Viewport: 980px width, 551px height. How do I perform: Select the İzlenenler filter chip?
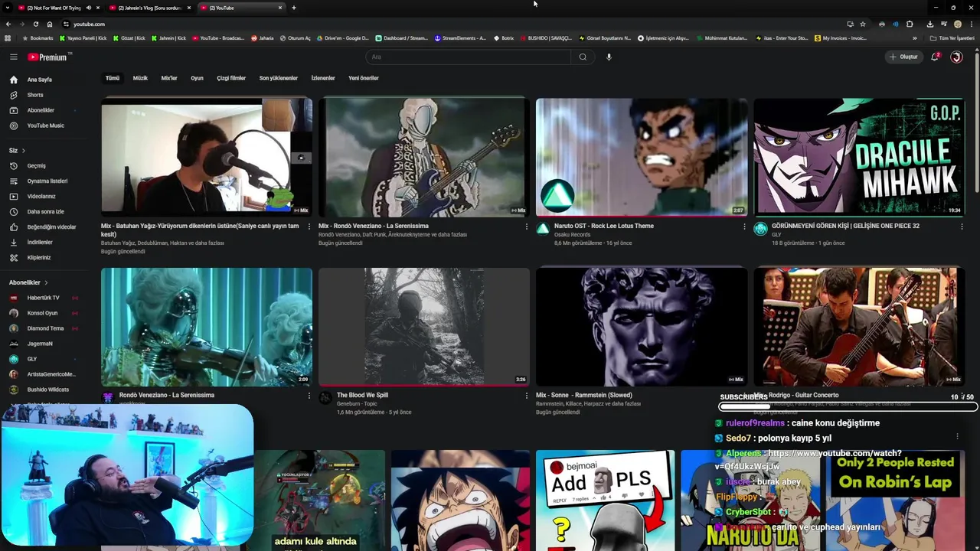323,78
